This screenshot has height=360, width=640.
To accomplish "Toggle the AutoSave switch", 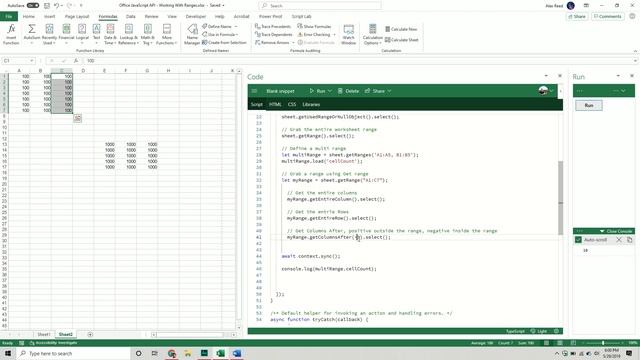I will 33,6.
